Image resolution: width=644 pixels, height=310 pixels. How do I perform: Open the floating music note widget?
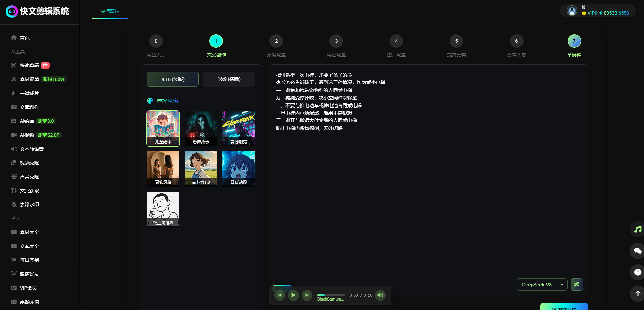click(638, 229)
